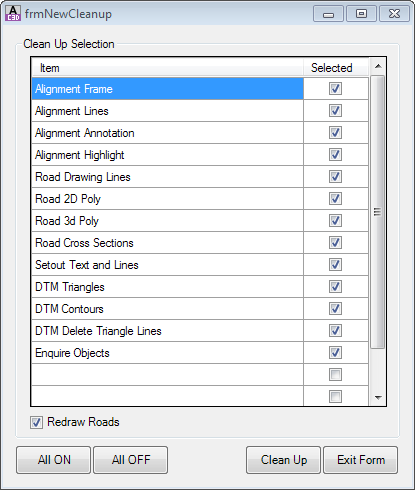Uncheck the Enquire Objects checkbox
The height and width of the screenshot is (490, 415).
(335, 353)
